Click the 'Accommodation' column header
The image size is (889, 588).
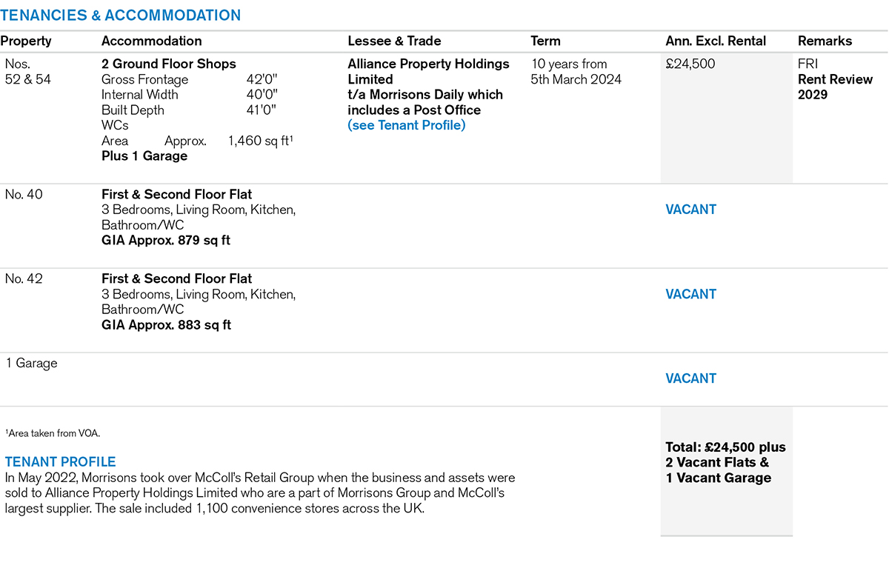(x=151, y=41)
